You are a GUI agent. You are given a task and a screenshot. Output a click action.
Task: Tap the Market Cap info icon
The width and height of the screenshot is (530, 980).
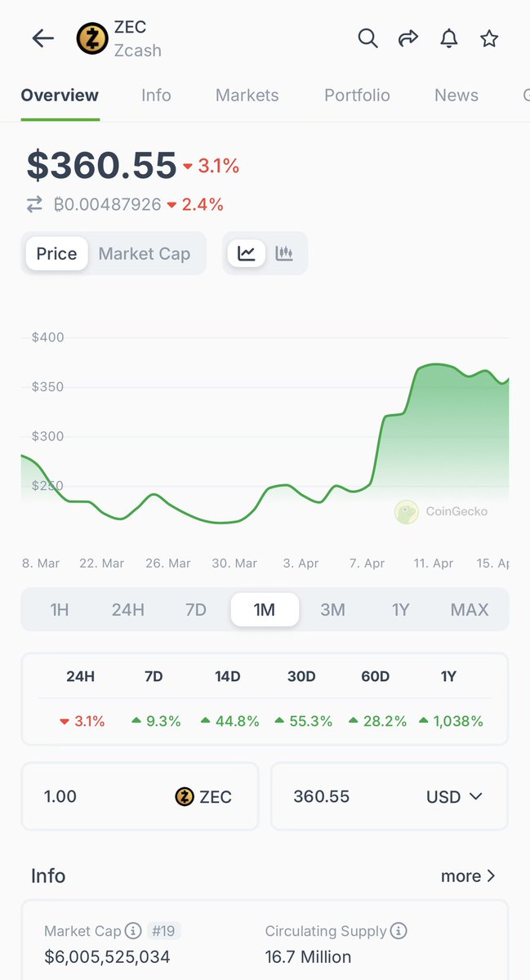133,931
